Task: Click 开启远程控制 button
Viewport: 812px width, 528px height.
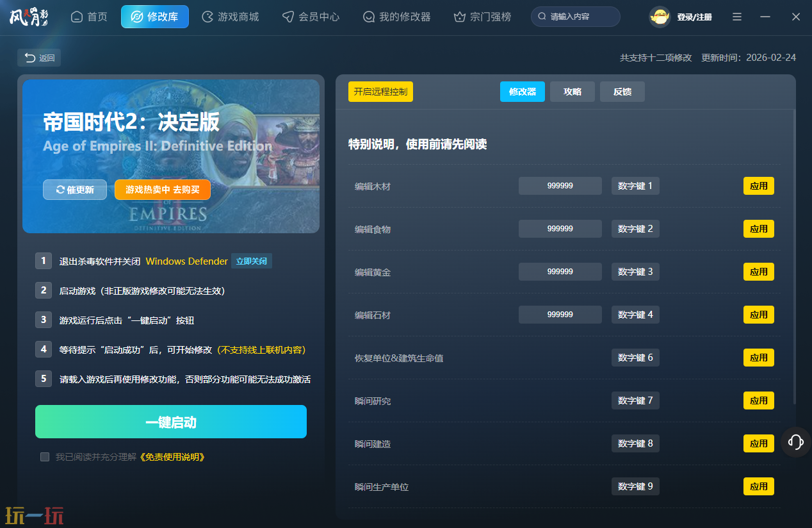Action: (380, 92)
